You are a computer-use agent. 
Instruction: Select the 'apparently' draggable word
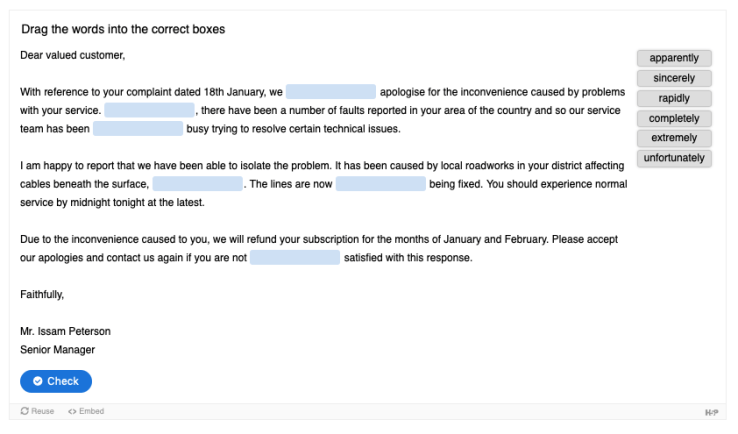pyautogui.click(x=674, y=58)
